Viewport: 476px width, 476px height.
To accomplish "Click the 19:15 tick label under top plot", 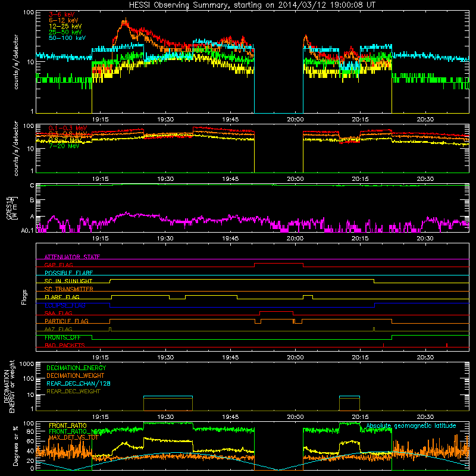I will [101, 120].
